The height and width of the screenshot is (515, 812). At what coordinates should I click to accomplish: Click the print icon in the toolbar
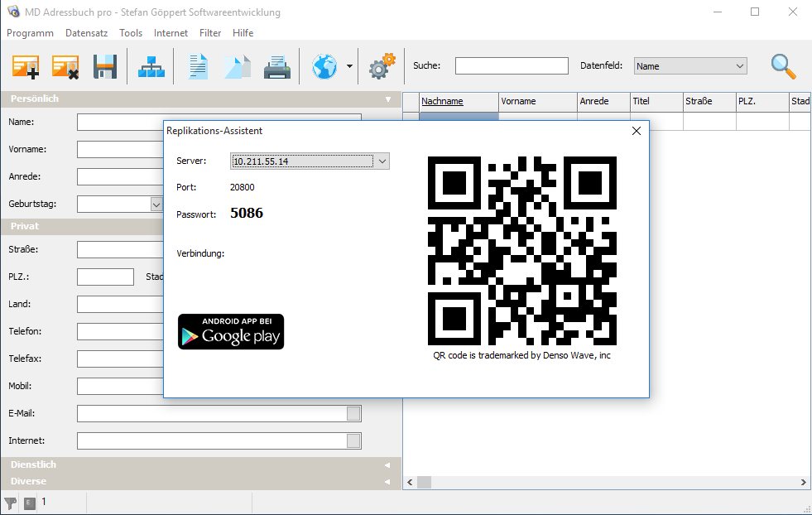276,66
